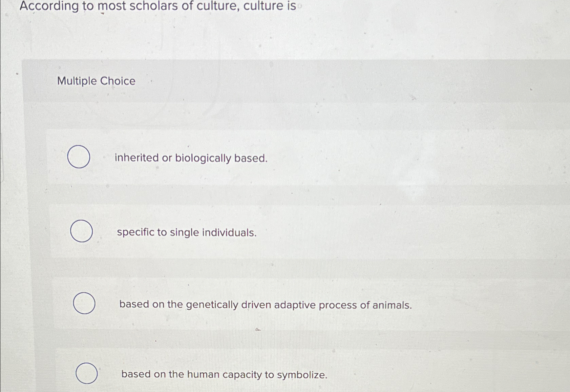Click the "Multiple Choice" header label
The width and height of the screenshot is (570, 392).
pos(97,81)
